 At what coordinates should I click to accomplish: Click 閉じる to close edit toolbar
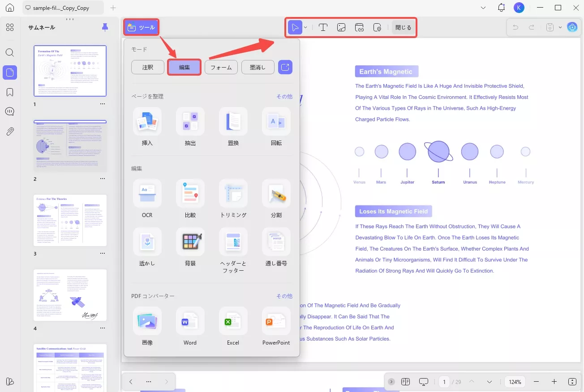click(x=403, y=27)
